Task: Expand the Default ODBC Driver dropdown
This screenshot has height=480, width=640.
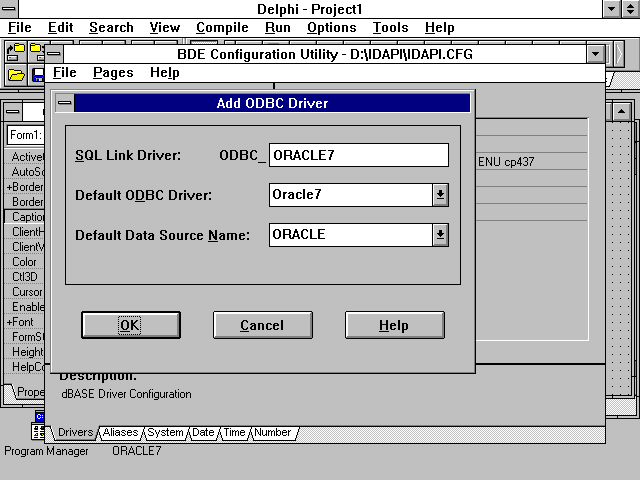Action: point(440,195)
